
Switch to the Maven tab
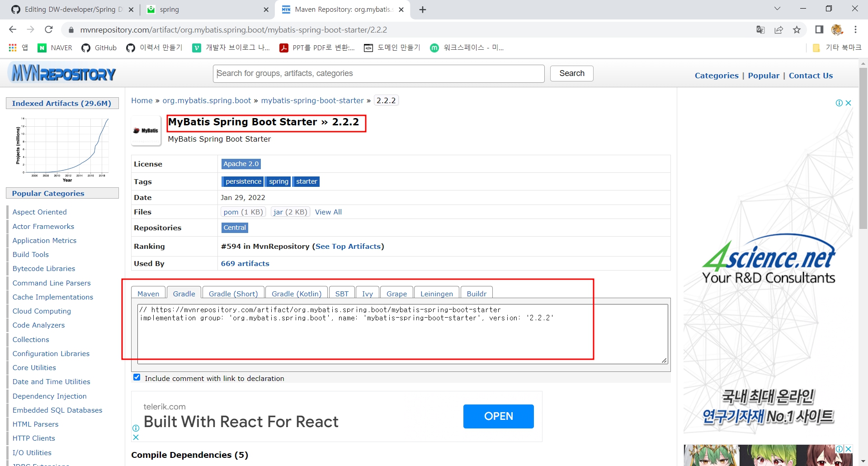pos(148,293)
